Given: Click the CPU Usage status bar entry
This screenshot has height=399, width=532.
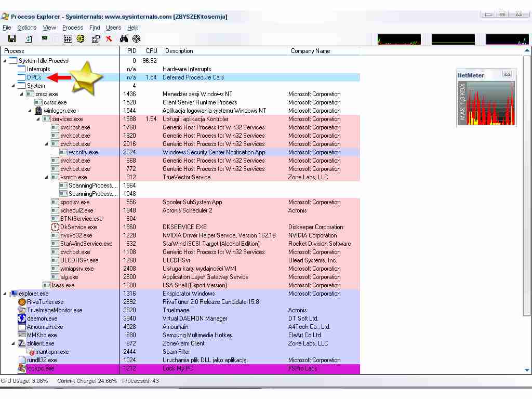Looking at the screenshot, I should [x=24, y=381].
